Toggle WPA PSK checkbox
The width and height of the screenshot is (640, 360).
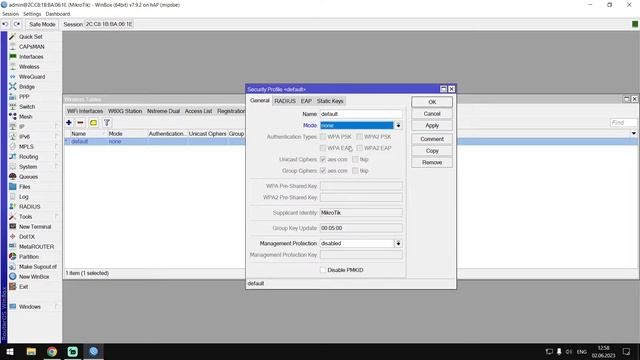[x=323, y=137]
